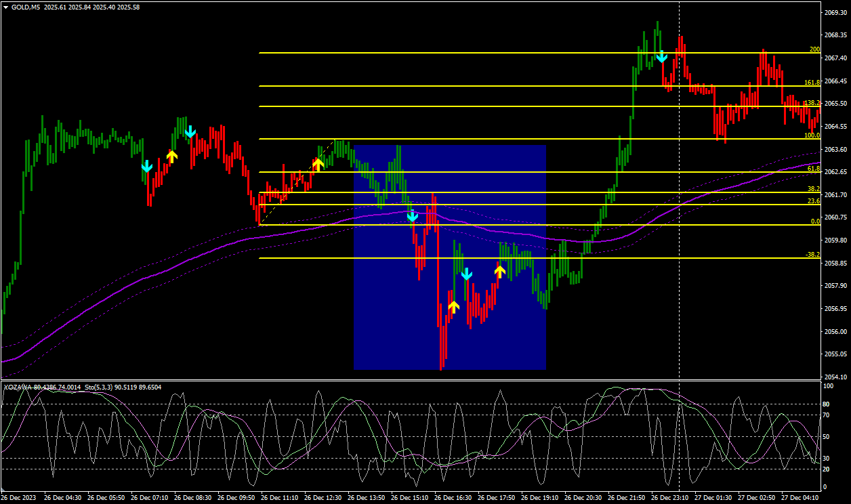Click the 27 Dec 01:30 time axis label
Screen dimensions: 851x504
713,497
